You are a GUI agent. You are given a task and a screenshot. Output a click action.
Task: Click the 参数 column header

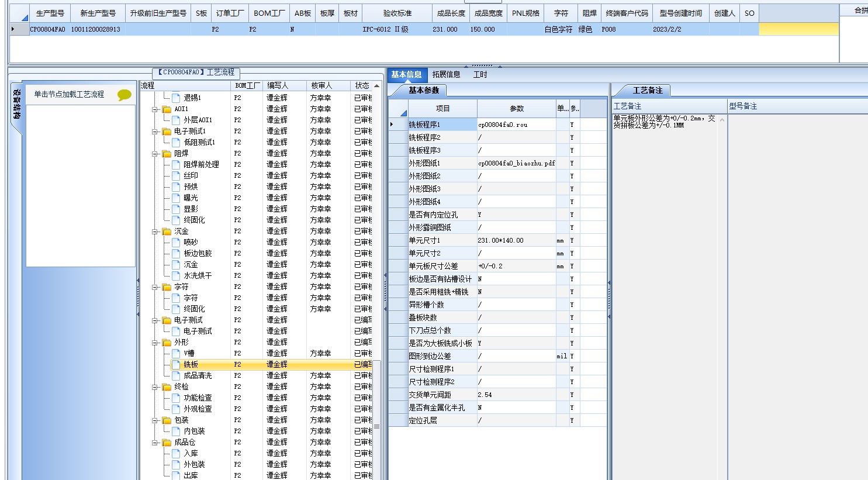click(517, 108)
